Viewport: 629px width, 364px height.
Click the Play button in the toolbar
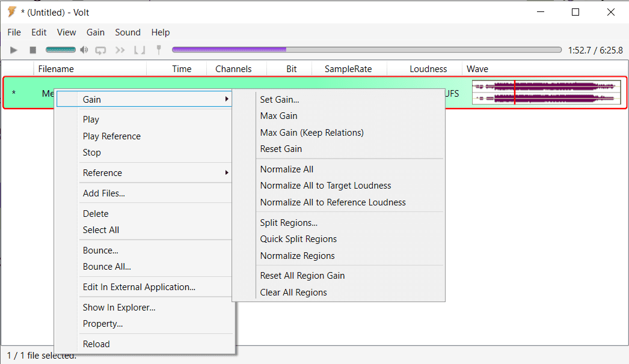[14, 50]
